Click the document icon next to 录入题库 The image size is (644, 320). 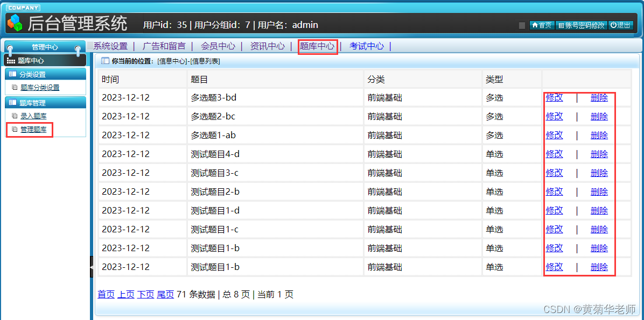(x=15, y=116)
